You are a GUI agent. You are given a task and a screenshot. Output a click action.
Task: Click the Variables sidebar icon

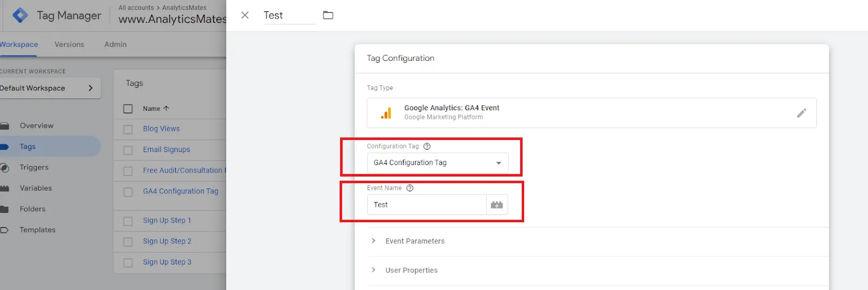click(4, 188)
